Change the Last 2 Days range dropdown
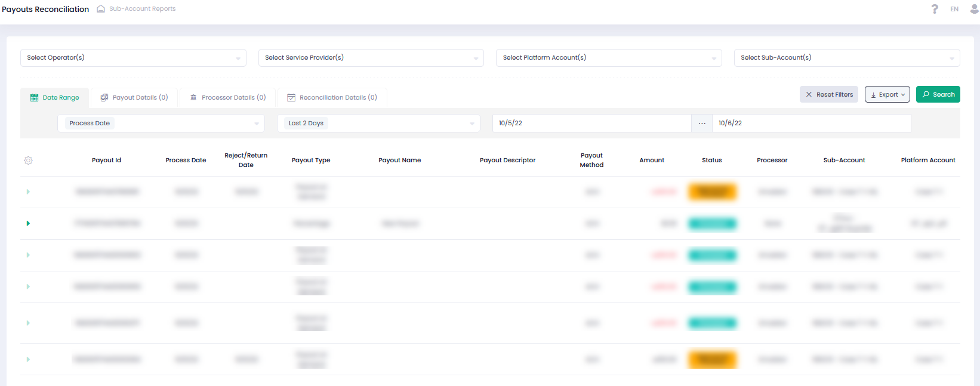The height and width of the screenshot is (386, 980). point(378,123)
